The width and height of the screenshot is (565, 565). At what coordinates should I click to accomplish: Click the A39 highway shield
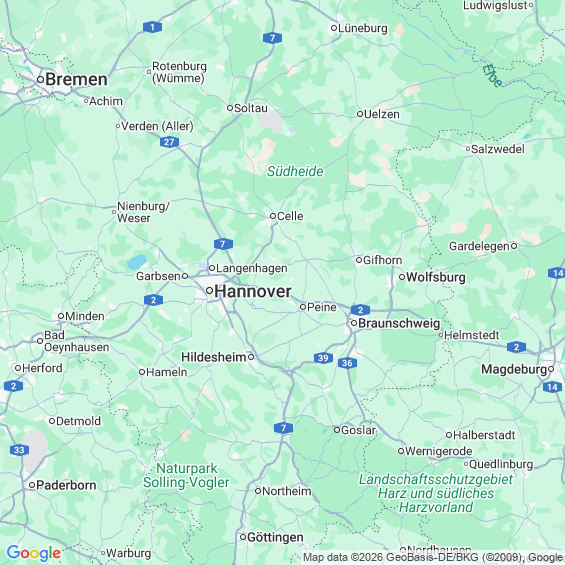click(323, 358)
